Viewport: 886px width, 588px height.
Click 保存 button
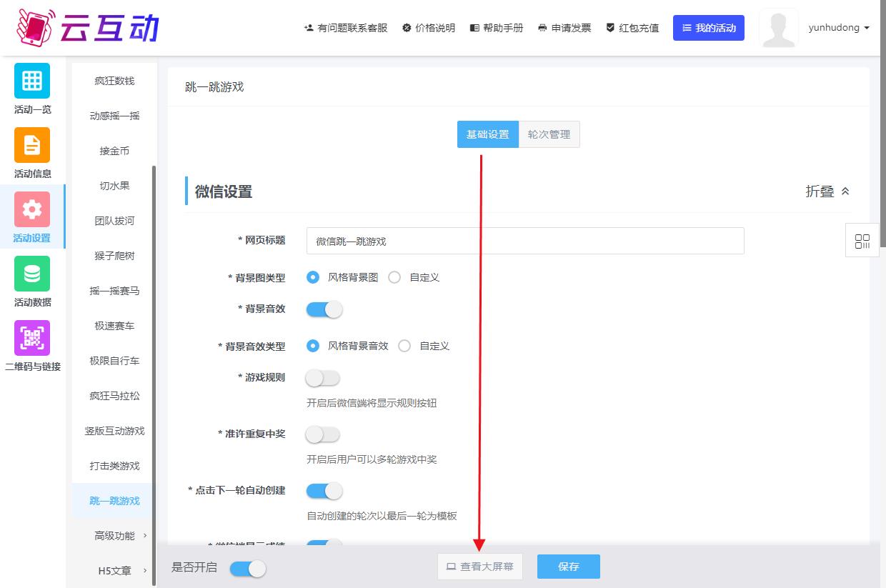[569, 567]
